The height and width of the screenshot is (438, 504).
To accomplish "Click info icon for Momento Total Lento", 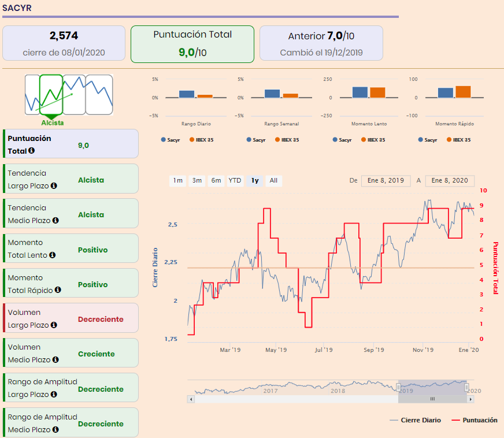I will [52, 255].
